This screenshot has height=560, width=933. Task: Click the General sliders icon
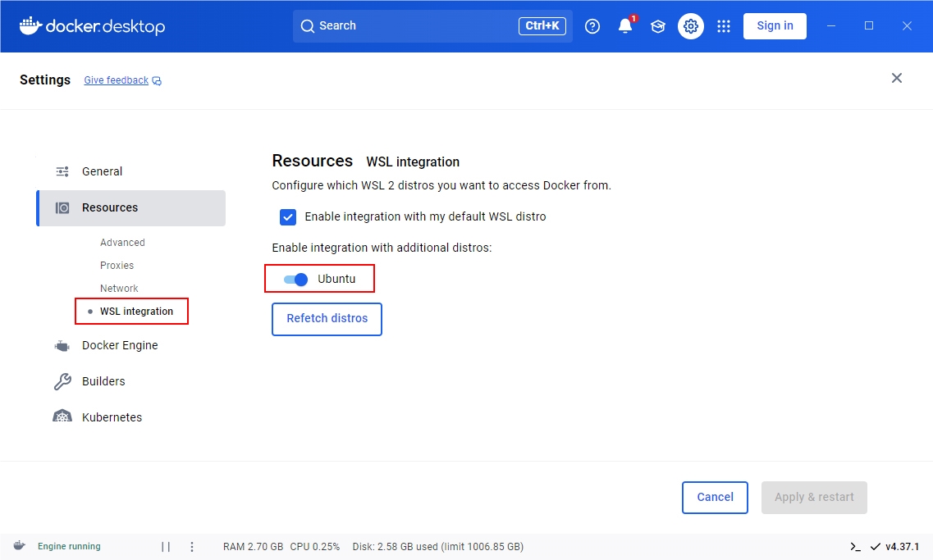[x=62, y=171]
